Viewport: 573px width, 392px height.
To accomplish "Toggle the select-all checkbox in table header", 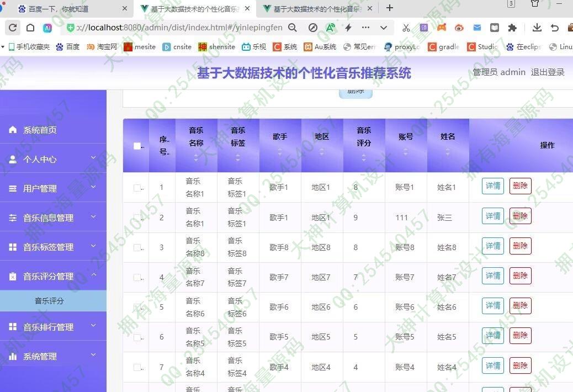I will coord(137,146).
